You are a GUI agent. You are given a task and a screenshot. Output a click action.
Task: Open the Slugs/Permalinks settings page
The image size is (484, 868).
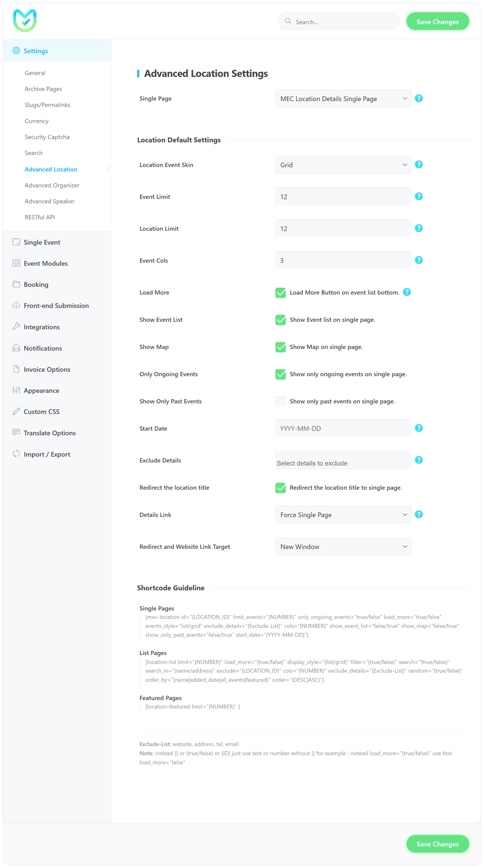[x=47, y=105]
